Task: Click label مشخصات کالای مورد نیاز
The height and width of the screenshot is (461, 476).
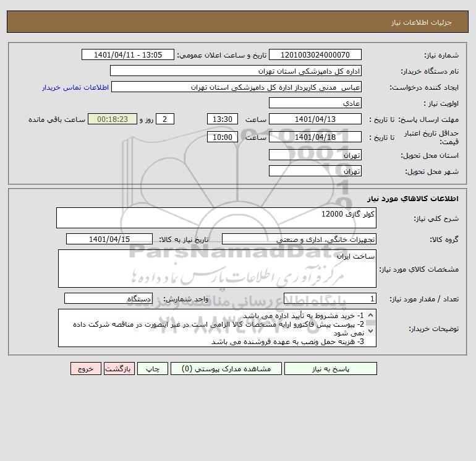Action: (419, 269)
